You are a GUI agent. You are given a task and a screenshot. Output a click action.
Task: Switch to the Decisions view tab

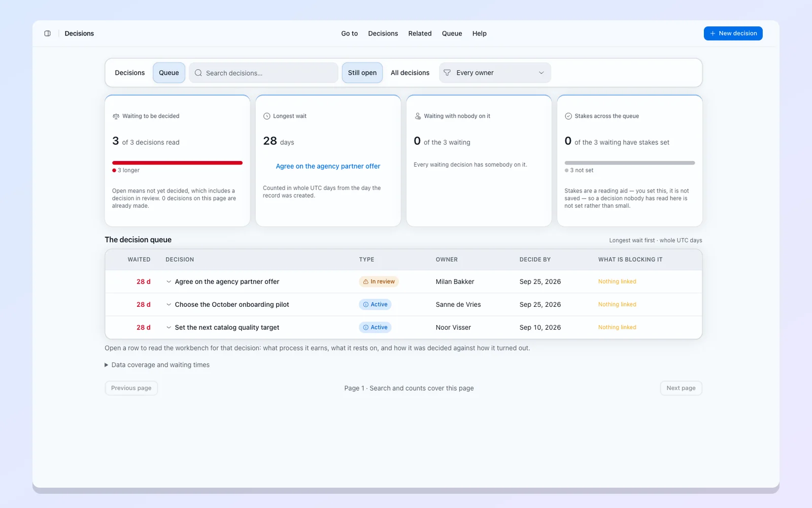point(130,73)
